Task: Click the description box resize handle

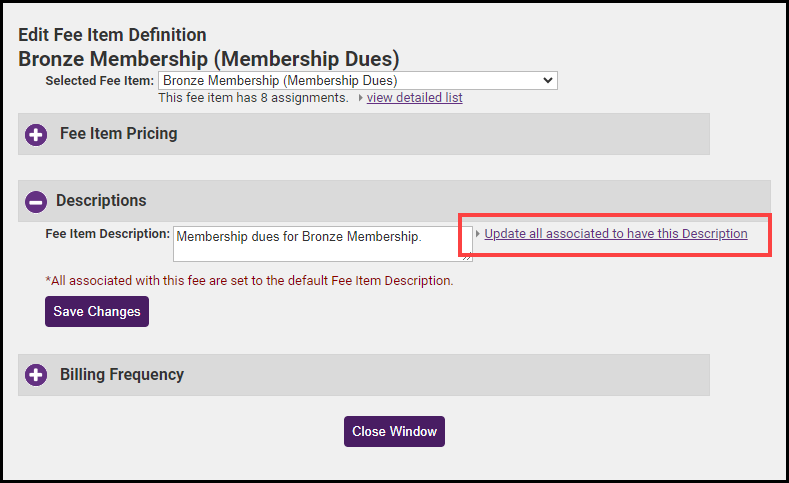Action: click(467, 257)
